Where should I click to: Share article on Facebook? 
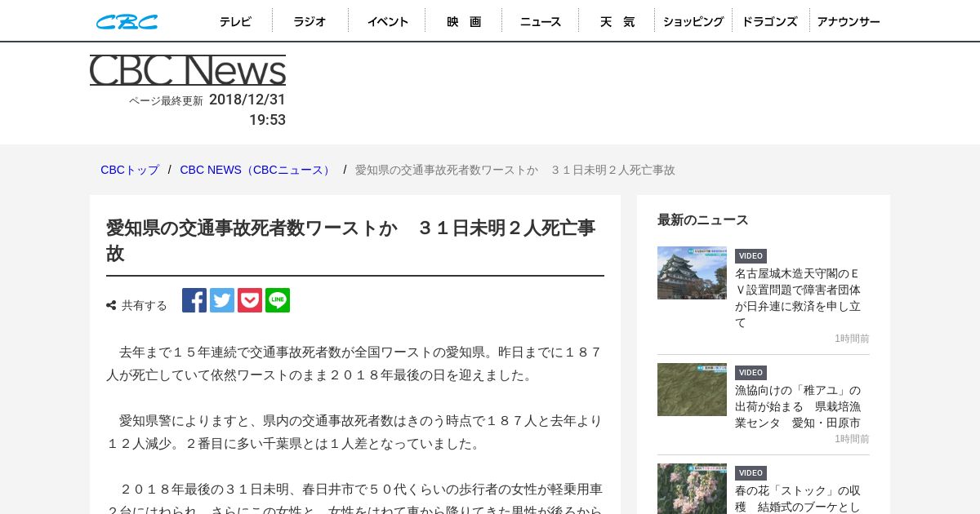(x=194, y=300)
